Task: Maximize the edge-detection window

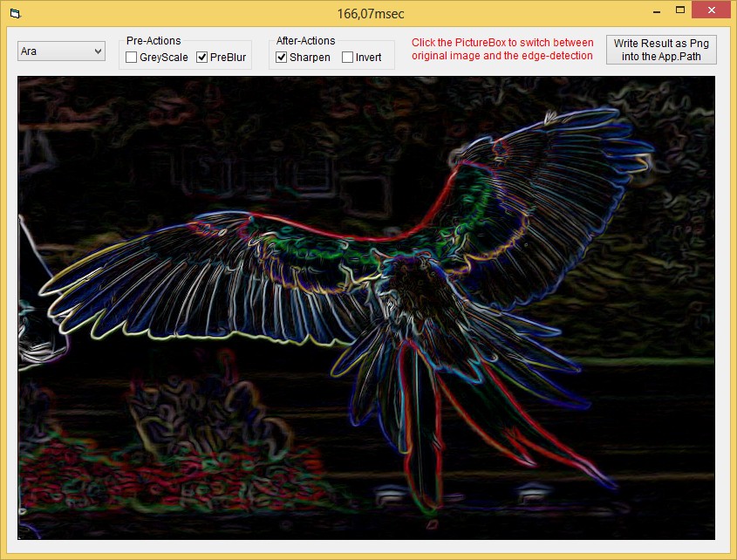Action: pos(680,10)
